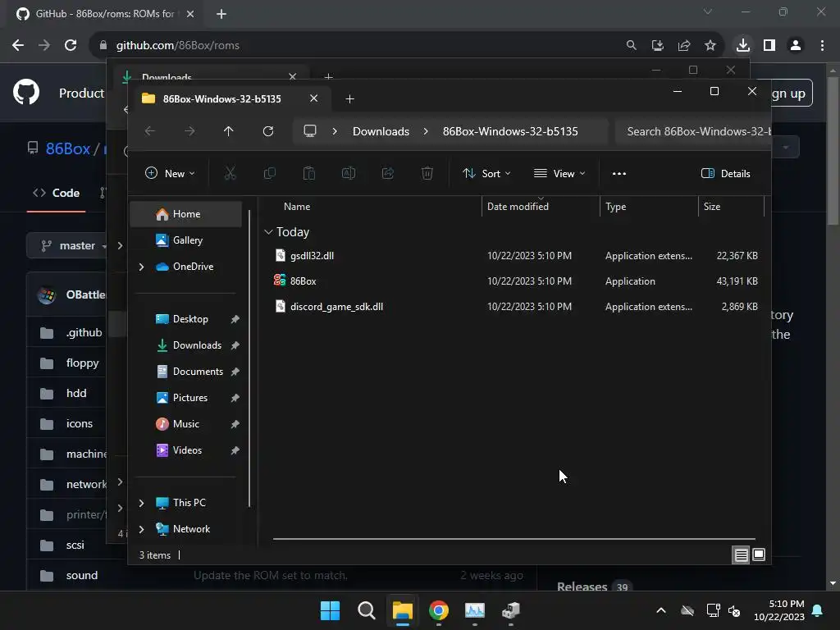Collapse the Today group
Viewport: 840px width, 630px height.
point(268,232)
